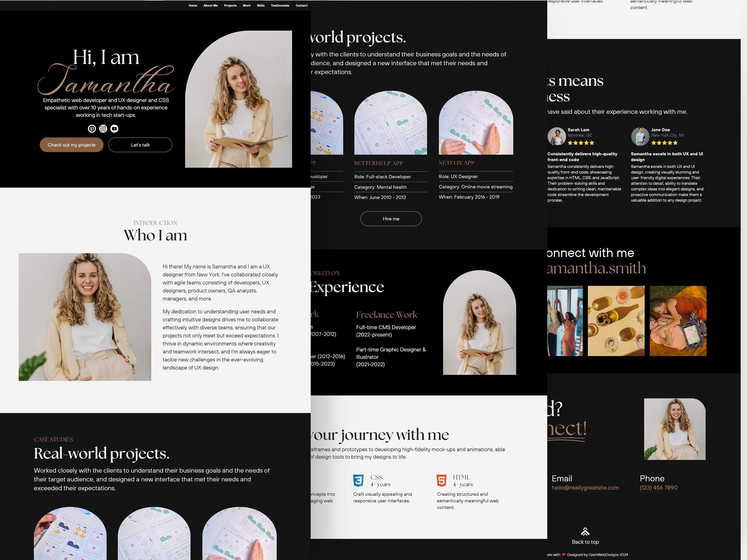
Task: Click the Let's talk button
Action: coord(140,144)
